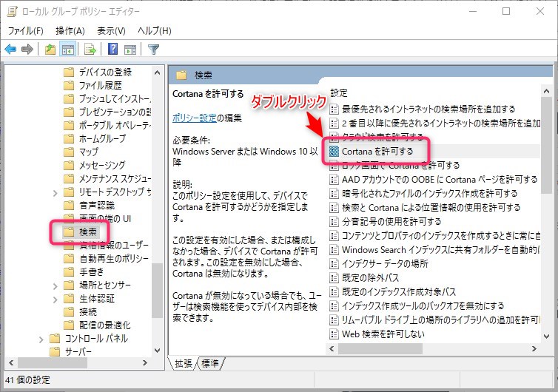Click the Up one level folder icon
The width and height of the screenshot is (558, 392).
pyautogui.click(x=50, y=49)
